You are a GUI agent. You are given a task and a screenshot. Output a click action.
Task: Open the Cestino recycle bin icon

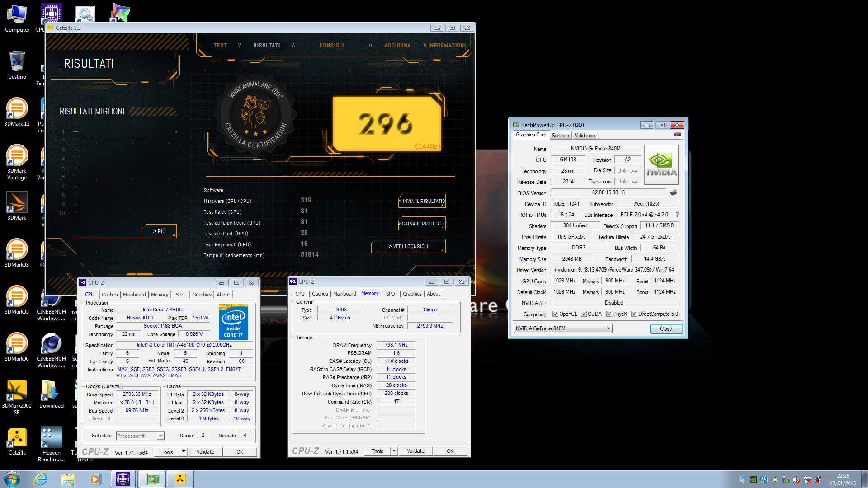coord(17,66)
